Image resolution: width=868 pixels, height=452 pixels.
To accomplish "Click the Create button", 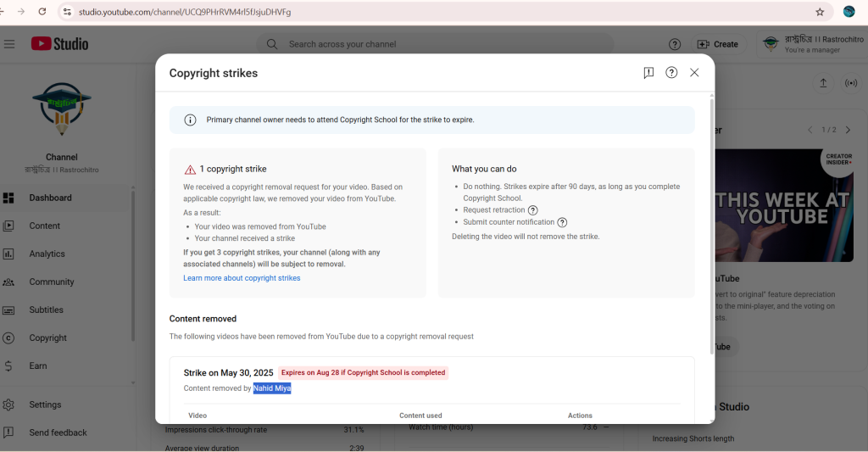I will [717, 44].
